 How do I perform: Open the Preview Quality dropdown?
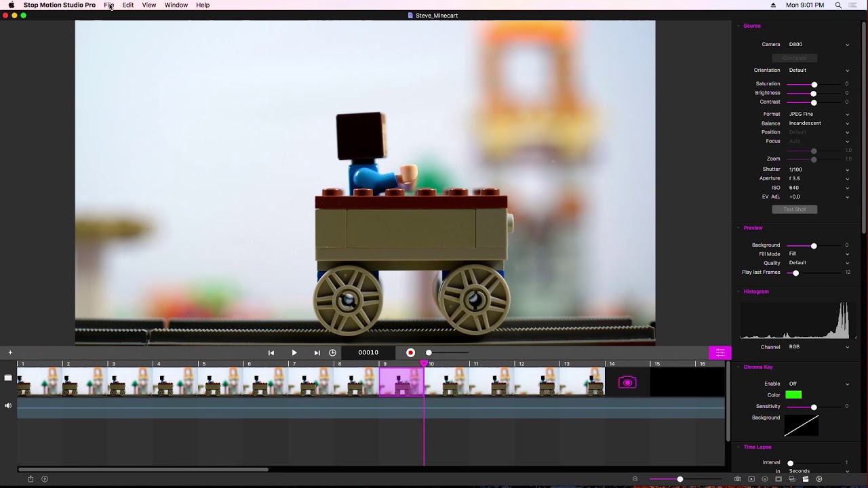click(x=818, y=263)
